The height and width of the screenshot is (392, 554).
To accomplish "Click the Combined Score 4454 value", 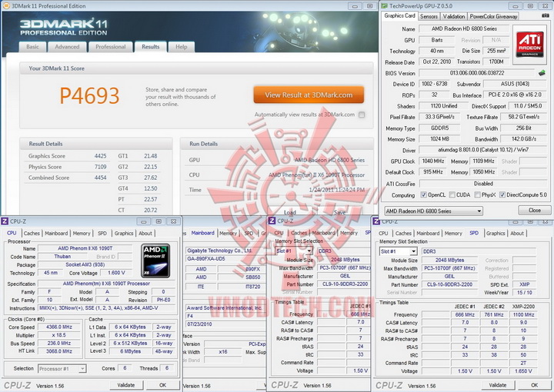I will coord(100,178).
